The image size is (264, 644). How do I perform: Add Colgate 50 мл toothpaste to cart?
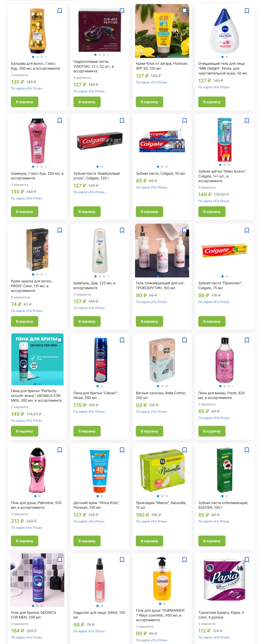pos(149,212)
